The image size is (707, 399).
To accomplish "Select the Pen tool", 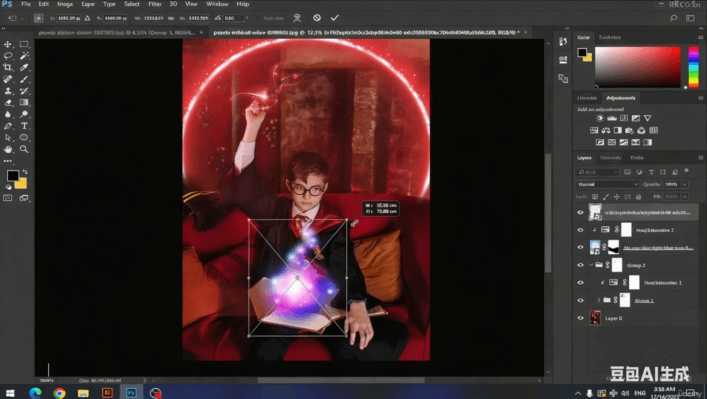I will (x=8, y=126).
